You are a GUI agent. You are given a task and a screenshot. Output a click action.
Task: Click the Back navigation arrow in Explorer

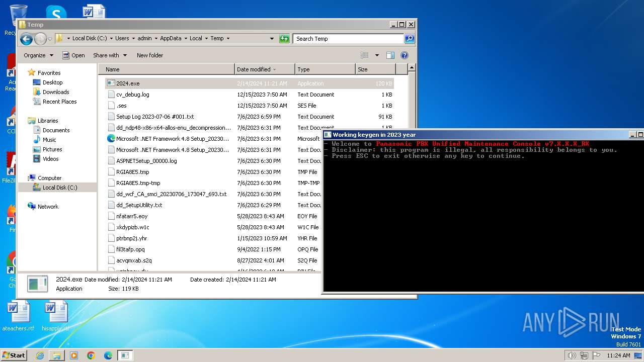tap(27, 39)
